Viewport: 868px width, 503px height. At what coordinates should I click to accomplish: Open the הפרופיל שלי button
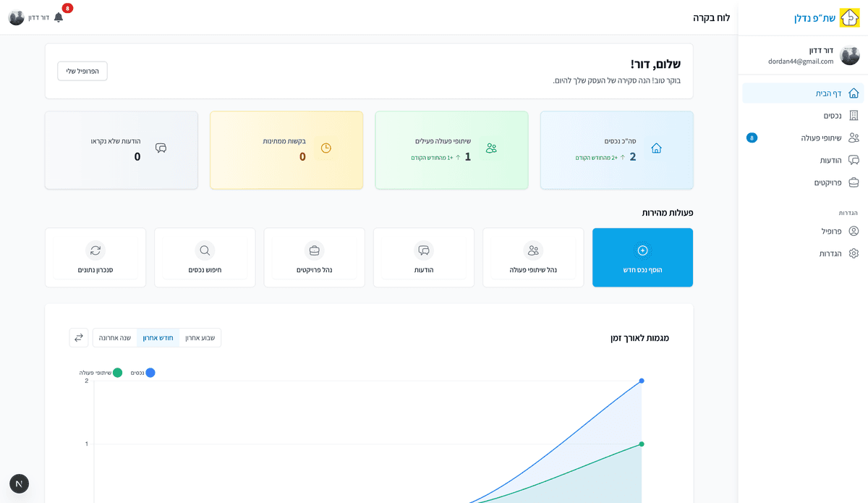click(82, 71)
